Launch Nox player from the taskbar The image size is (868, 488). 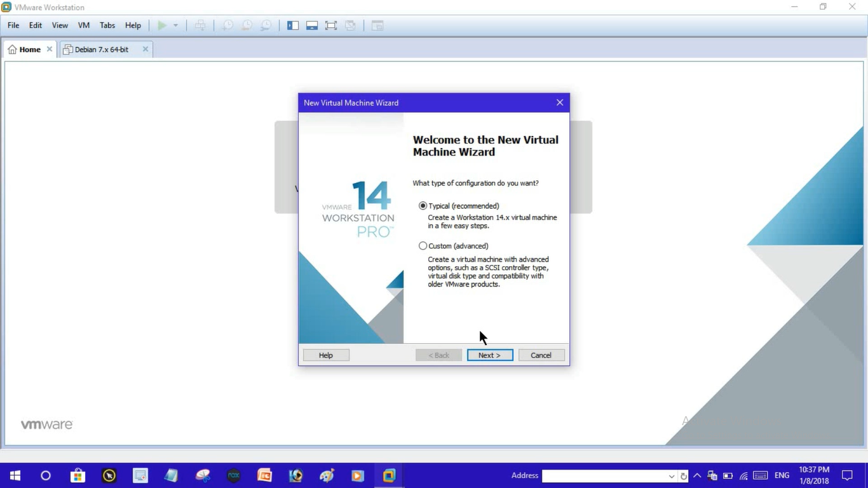point(233,475)
